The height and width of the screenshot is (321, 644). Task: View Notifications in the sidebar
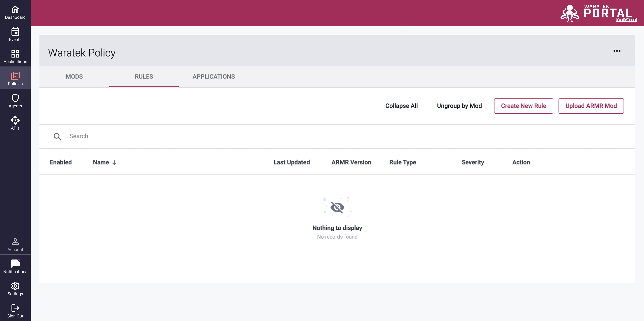point(15,267)
